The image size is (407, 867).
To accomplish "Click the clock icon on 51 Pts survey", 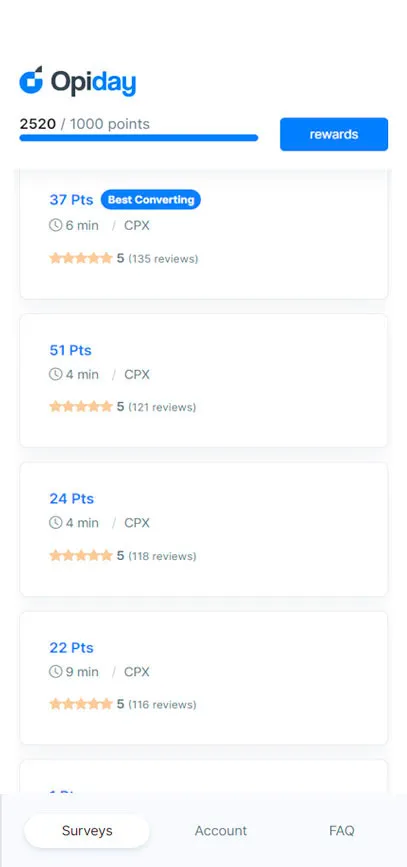I will pos(55,374).
